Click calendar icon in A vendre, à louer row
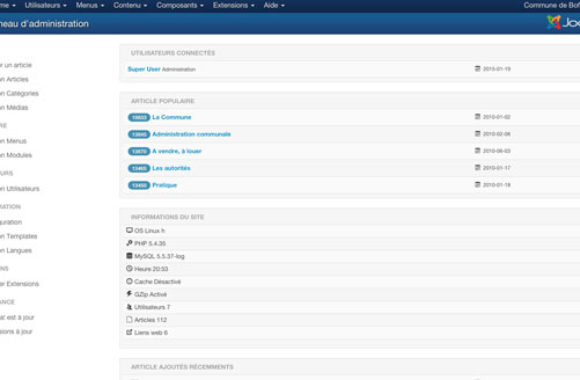This screenshot has height=380, width=580. tap(477, 151)
